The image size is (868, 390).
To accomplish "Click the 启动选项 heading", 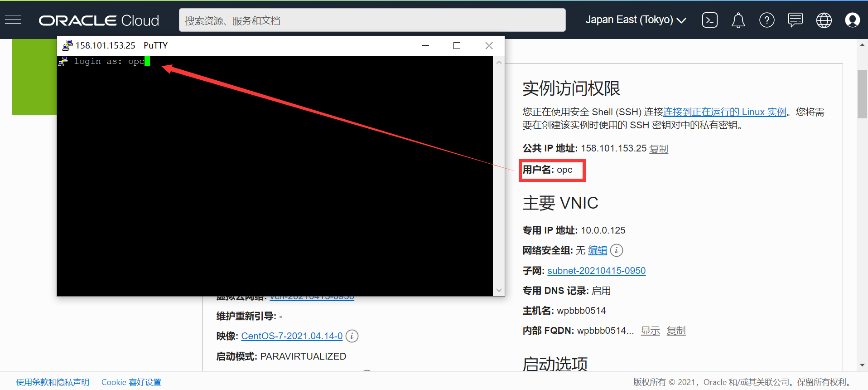I will point(555,364).
